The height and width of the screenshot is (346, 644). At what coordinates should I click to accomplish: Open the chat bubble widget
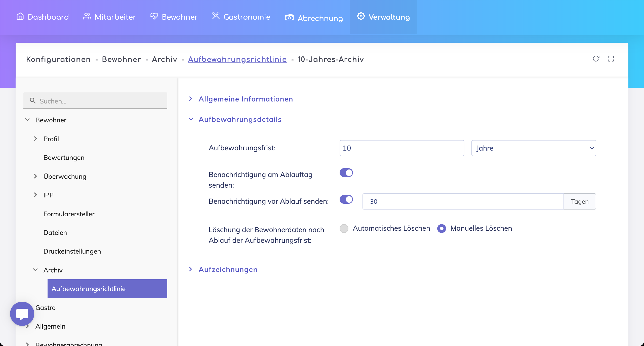point(22,314)
